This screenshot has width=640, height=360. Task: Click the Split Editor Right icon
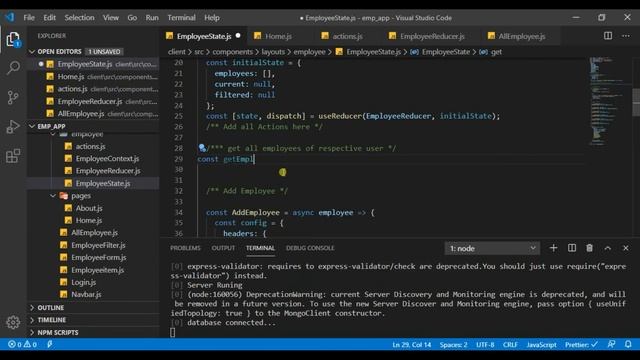point(608,36)
